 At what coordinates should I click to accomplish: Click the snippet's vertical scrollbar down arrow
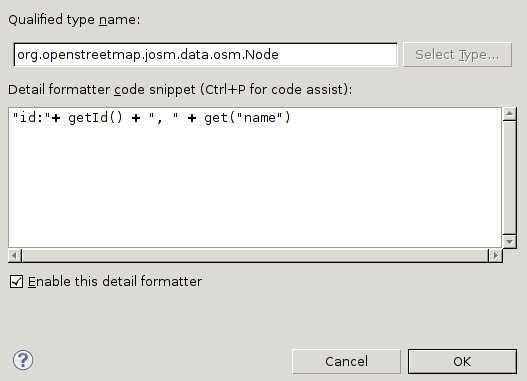tap(510, 242)
